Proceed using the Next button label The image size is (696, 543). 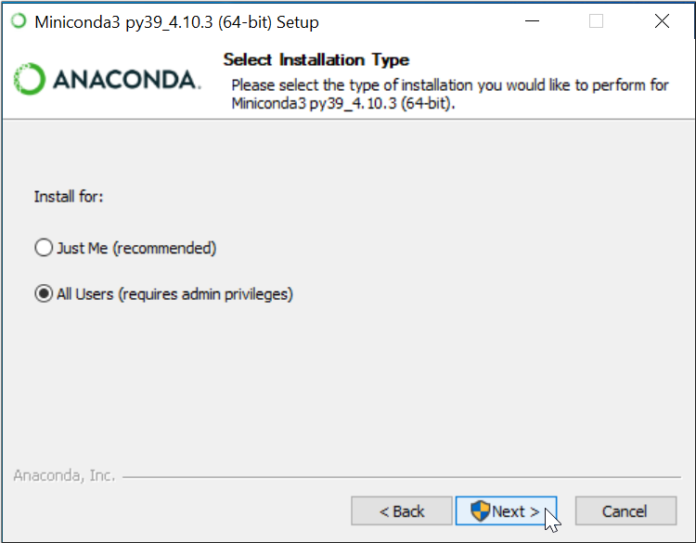515,511
